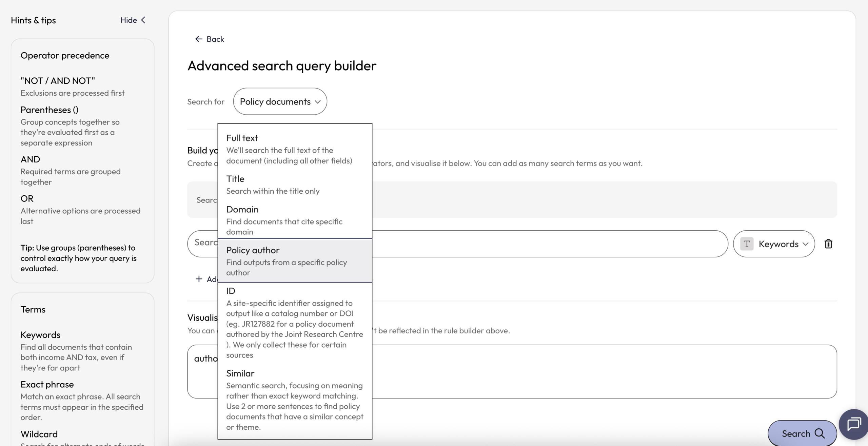
Task: Click the Back link
Action: tap(215, 39)
